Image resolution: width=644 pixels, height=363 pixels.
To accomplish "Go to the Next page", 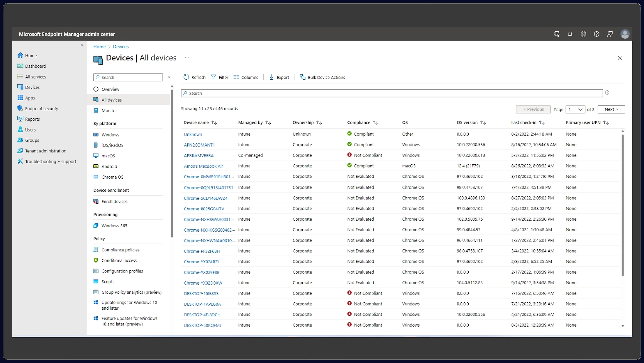I will (611, 109).
